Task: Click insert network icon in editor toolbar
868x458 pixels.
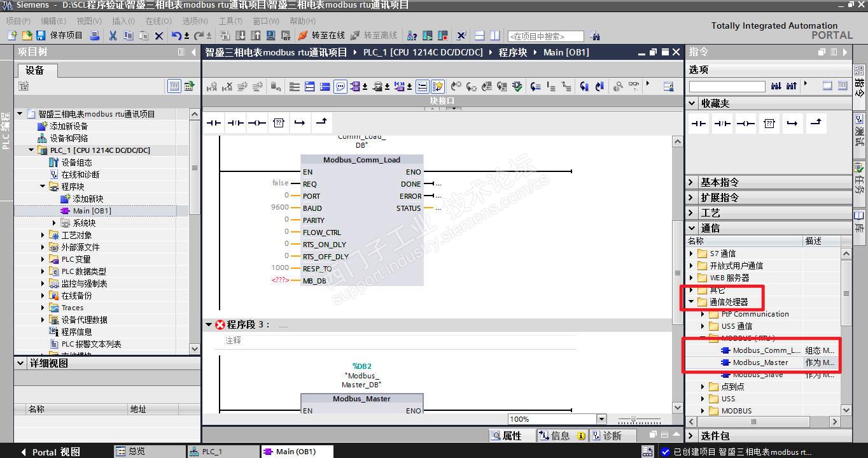Action: pos(212,87)
